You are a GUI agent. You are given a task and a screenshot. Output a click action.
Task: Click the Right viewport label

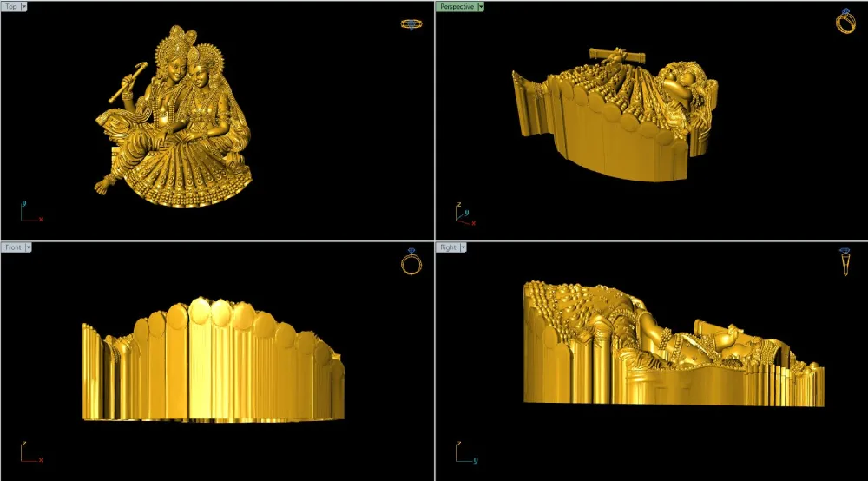pyautogui.click(x=448, y=247)
